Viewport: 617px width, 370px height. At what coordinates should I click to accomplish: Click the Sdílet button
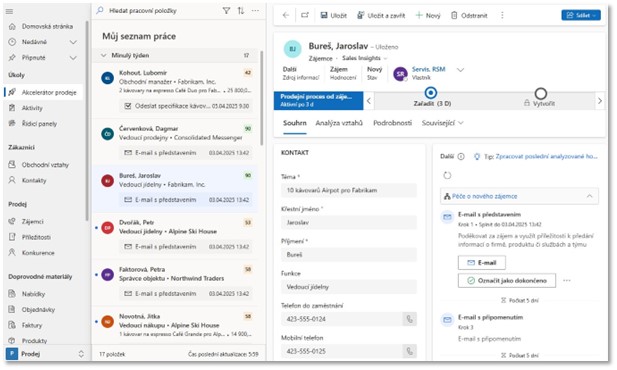click(581, 15)
